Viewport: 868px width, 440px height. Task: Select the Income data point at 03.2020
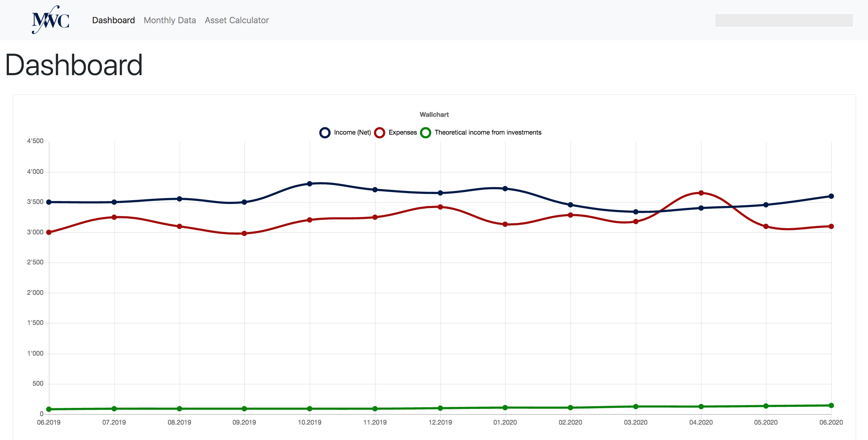tap(636, 212)
